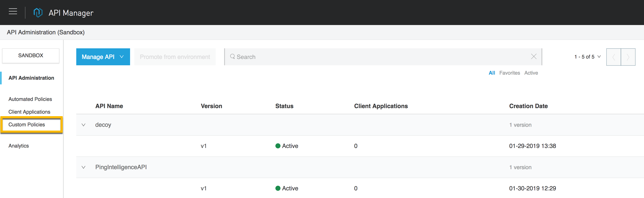Screen dimensions: 644x198
Task: Open Custom Policies in sidebar
Action: (27, 125)
